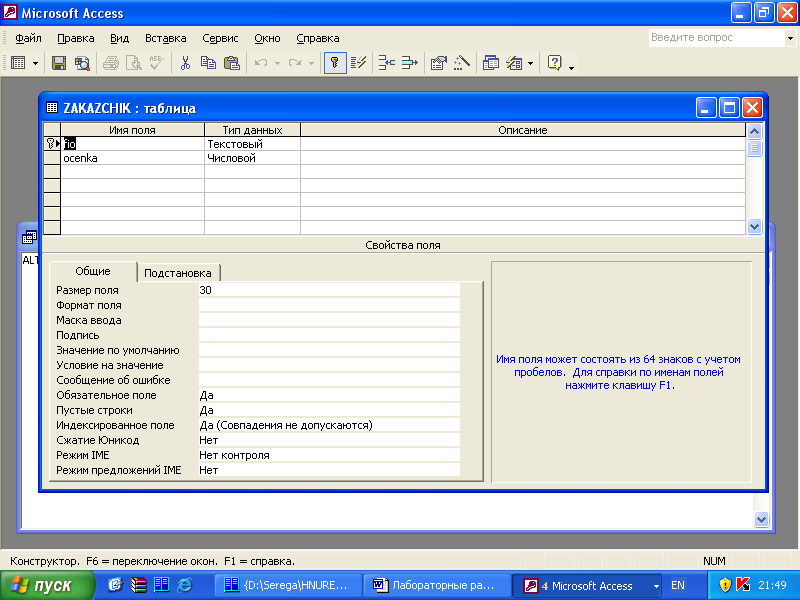Open the New Object dropdown arrow
This screenshot has width=800, height=600.
[x=531, y=63]
